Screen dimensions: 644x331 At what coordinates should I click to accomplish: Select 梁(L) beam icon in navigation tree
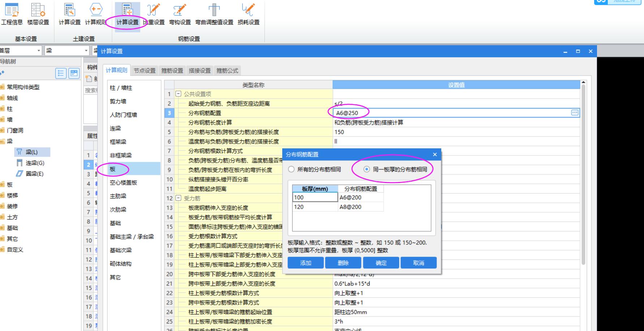point(20,152)
